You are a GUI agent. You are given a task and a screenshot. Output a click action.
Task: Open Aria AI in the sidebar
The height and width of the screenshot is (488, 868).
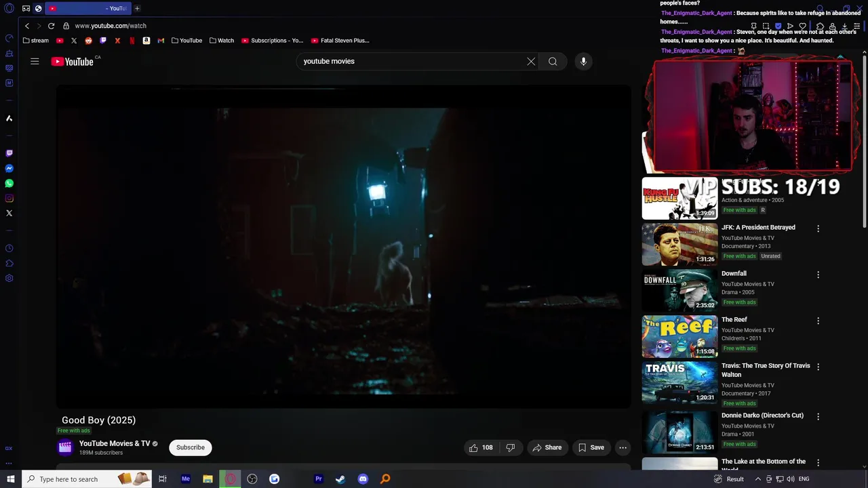tap(9, 118)
